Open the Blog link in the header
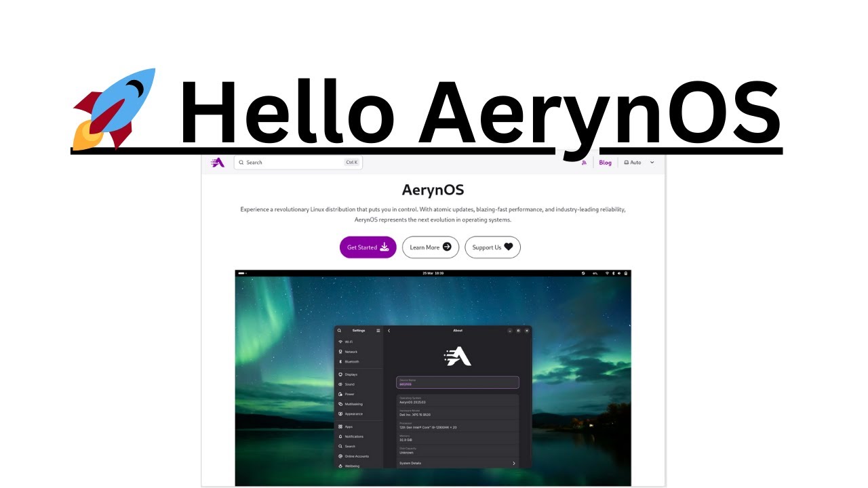This screenshot has height=488, width=868. (x=605, y=163)
